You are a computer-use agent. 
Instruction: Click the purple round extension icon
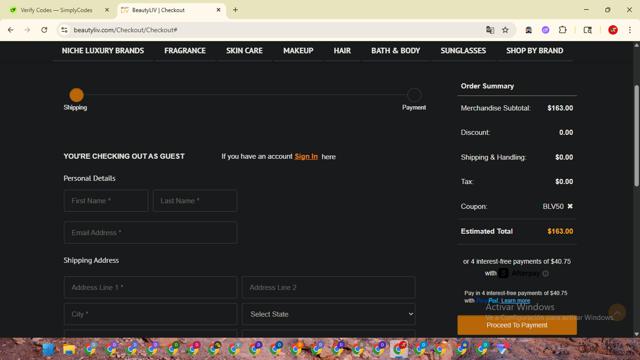(545, 30)
